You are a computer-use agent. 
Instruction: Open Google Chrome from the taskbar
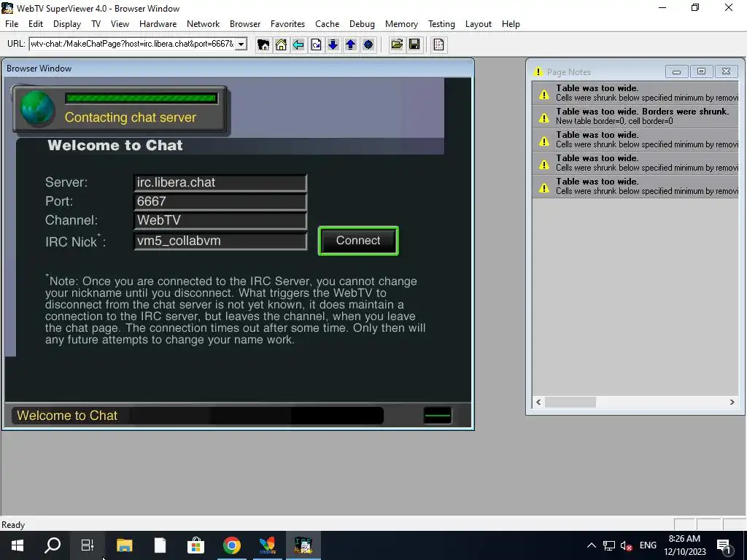231,545
